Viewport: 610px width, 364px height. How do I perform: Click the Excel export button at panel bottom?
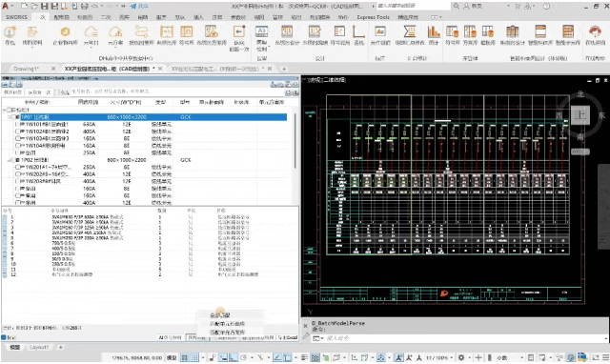point(288,337)
